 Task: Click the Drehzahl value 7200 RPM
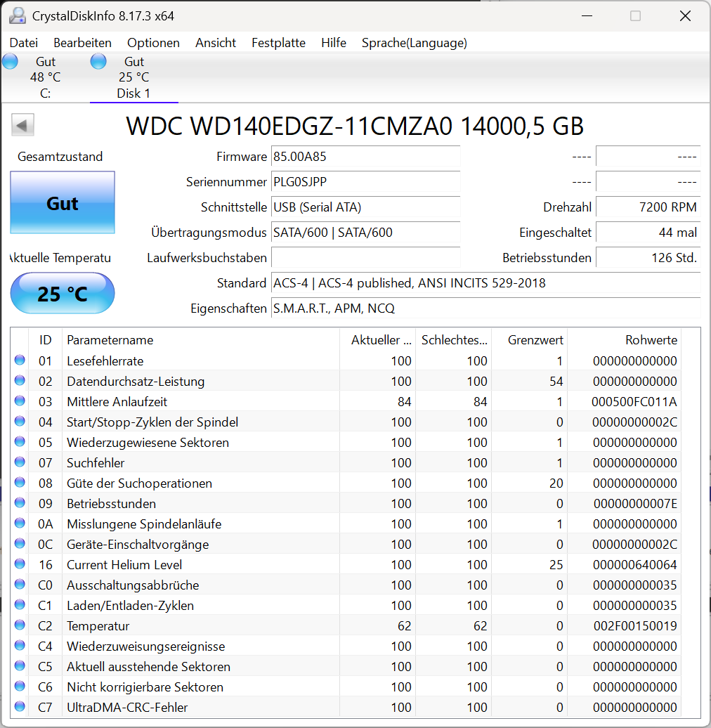[x=648, y=207]
